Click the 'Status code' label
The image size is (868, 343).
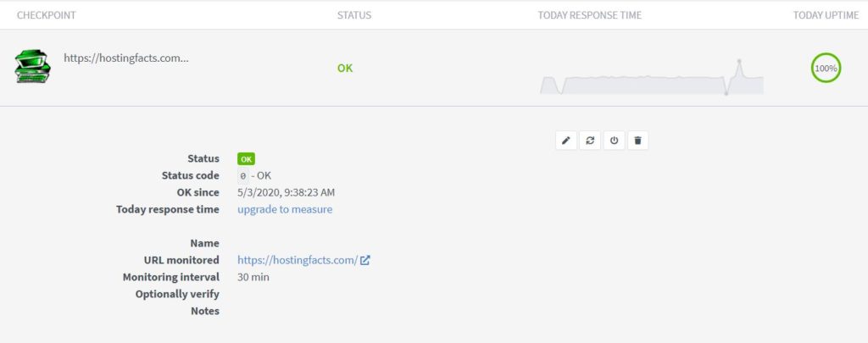point(191,176)
